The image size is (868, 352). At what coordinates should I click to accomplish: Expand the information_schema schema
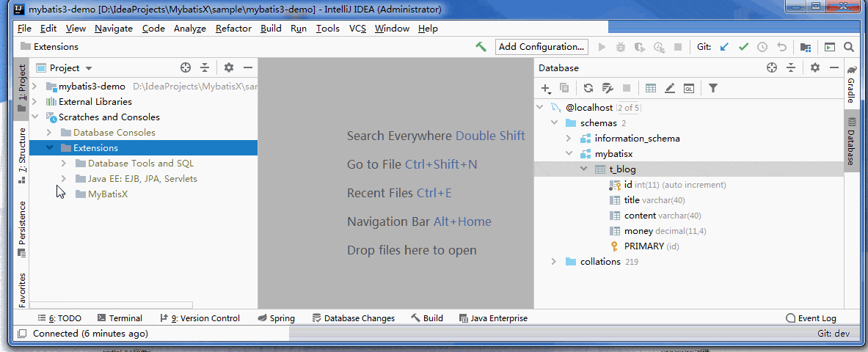pos(569,139)
